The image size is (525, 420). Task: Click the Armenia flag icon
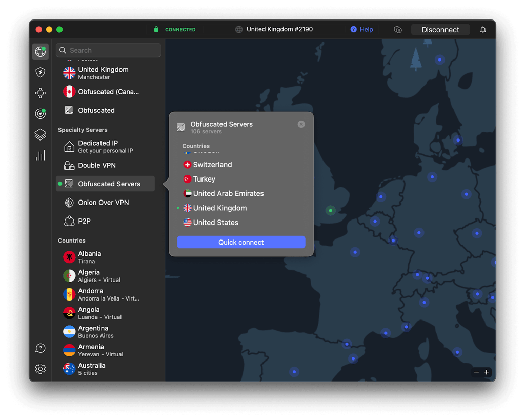click(69, 350)
